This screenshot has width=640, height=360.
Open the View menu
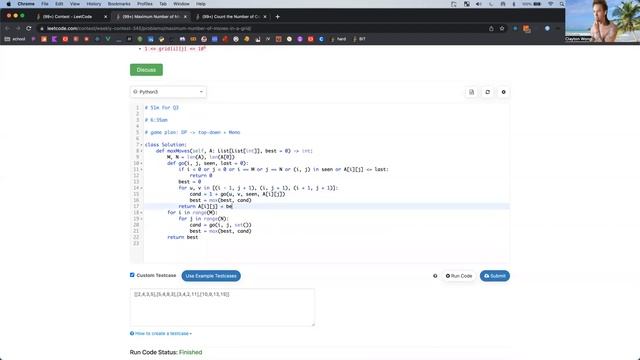pos(75,4)
